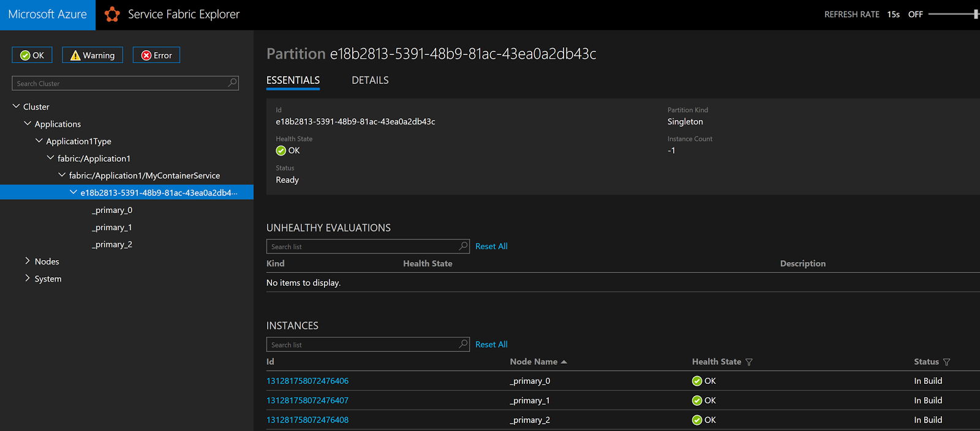The width and height of the screenshot is (980, 431).
Task: Click the Singleton partition kind value
Action: pos(685,122)
